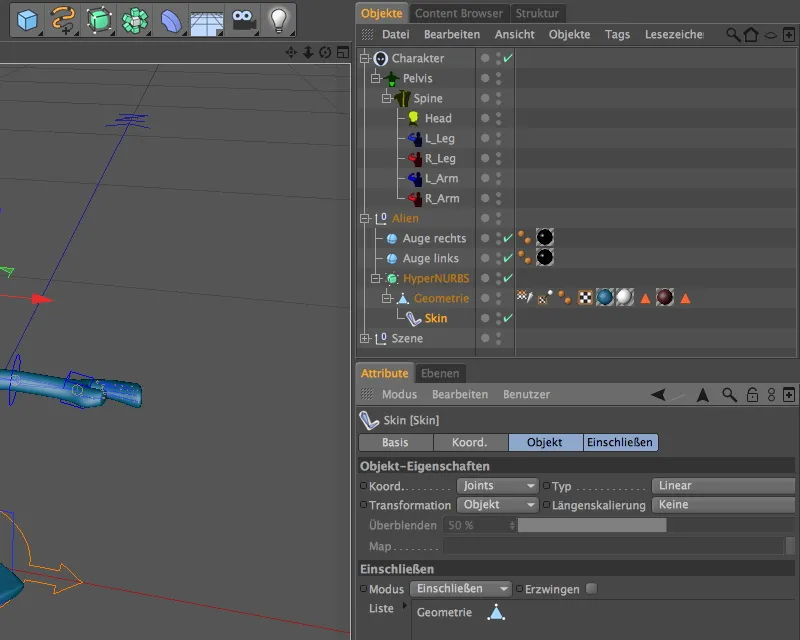Screen dimensions: 800x640
Task: Open the Modus Einschließen dropdown
Action: click(460, 588)
